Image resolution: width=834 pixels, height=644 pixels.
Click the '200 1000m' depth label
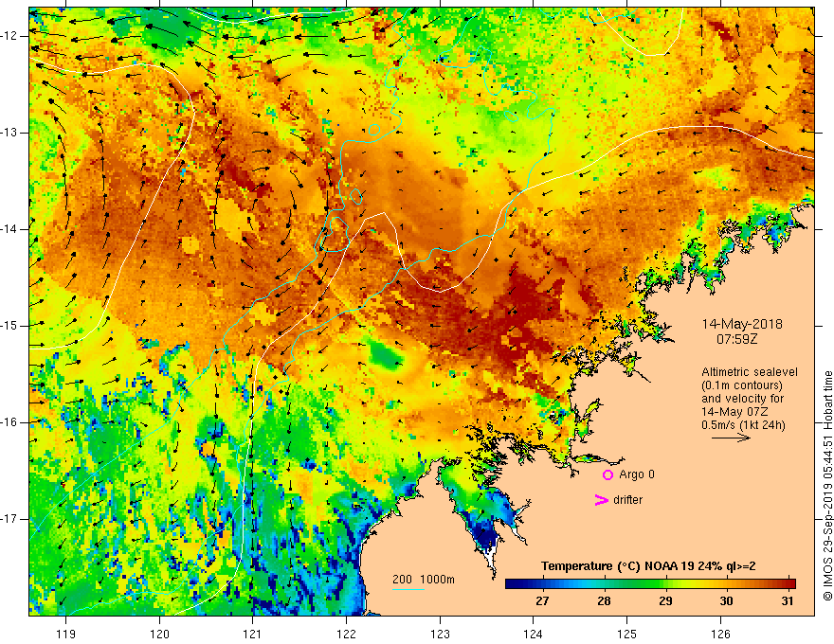click(x=424, y=580)
